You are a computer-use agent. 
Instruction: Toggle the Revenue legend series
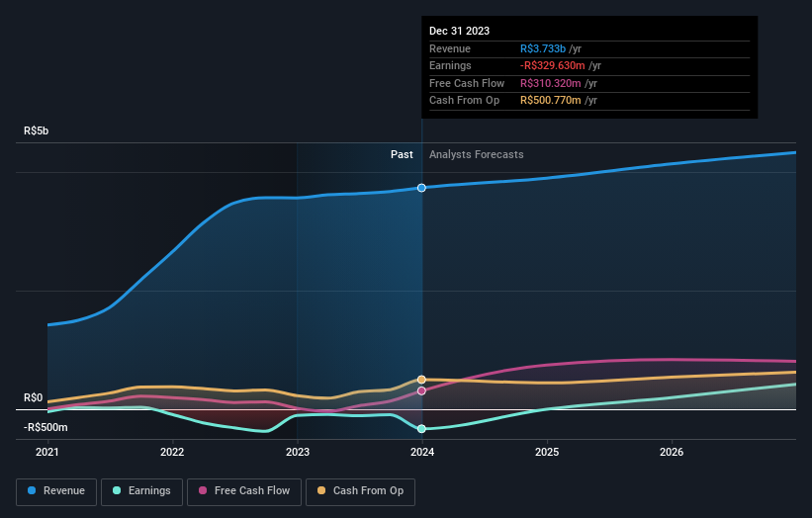pos(56,491)
